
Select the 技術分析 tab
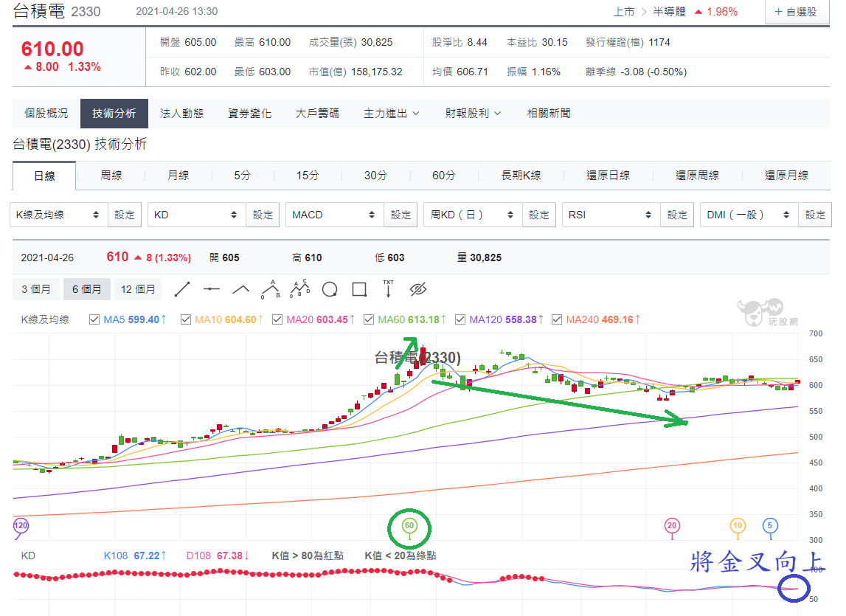(114, 114)
